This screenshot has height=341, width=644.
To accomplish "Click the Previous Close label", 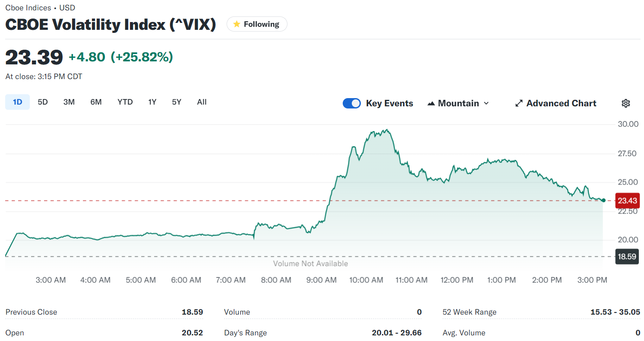I will click(x=31, y=312).
